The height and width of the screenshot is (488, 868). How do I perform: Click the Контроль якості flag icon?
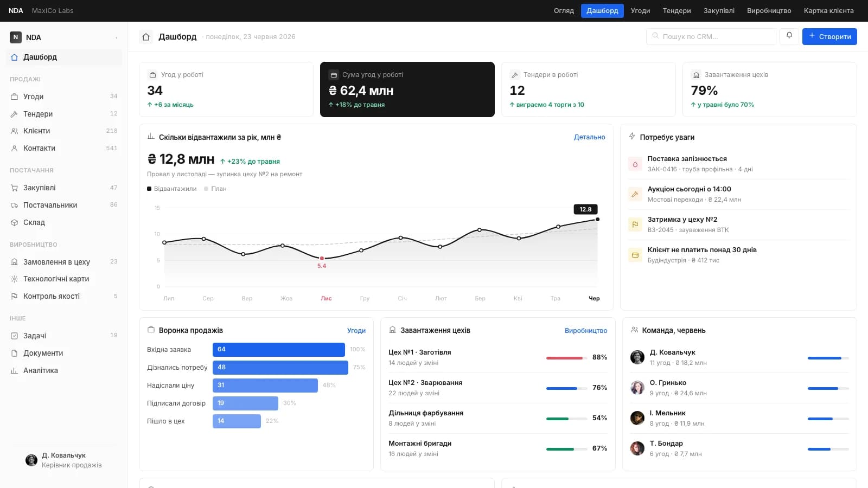click(x=15, y=296)
